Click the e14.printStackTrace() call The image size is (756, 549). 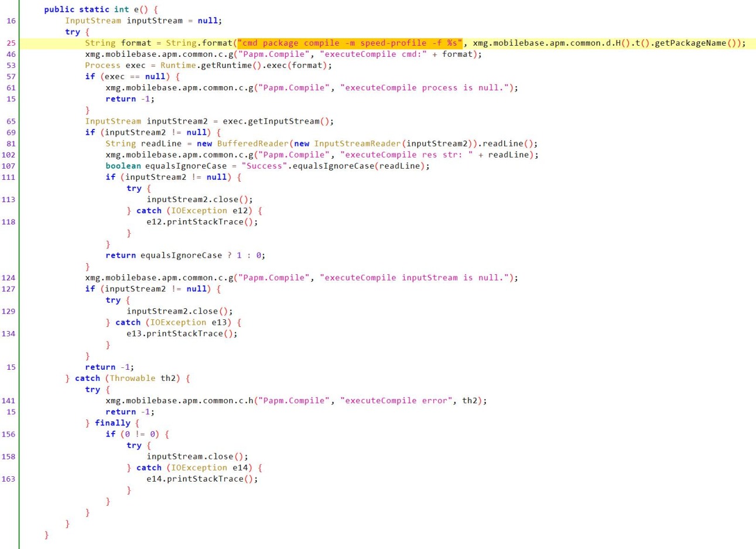coord(202,479)
